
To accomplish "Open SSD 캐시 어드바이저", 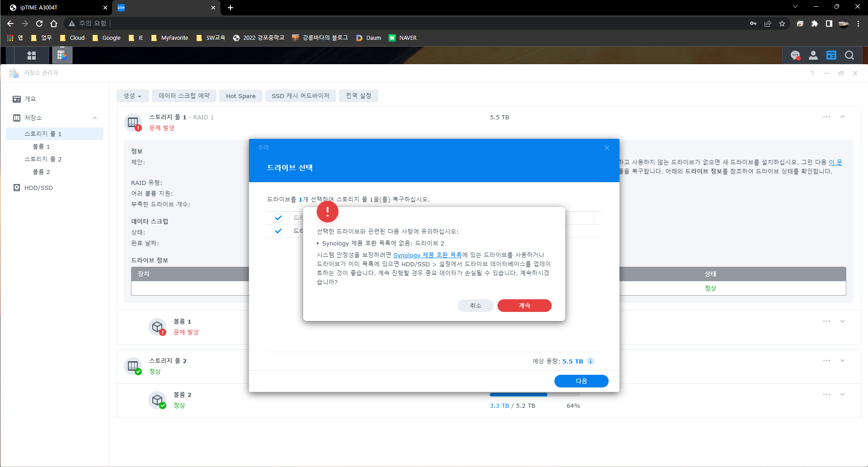I will pos(300,96).
